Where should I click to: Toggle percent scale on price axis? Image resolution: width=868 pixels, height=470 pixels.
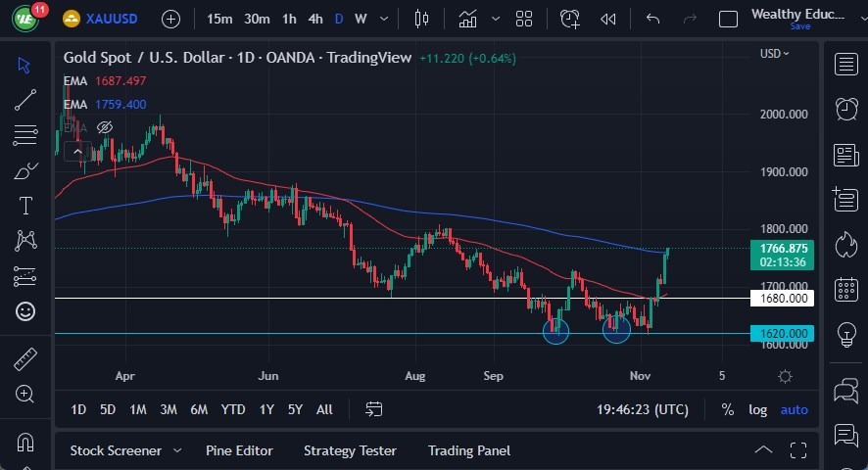(x=728, y=409)
